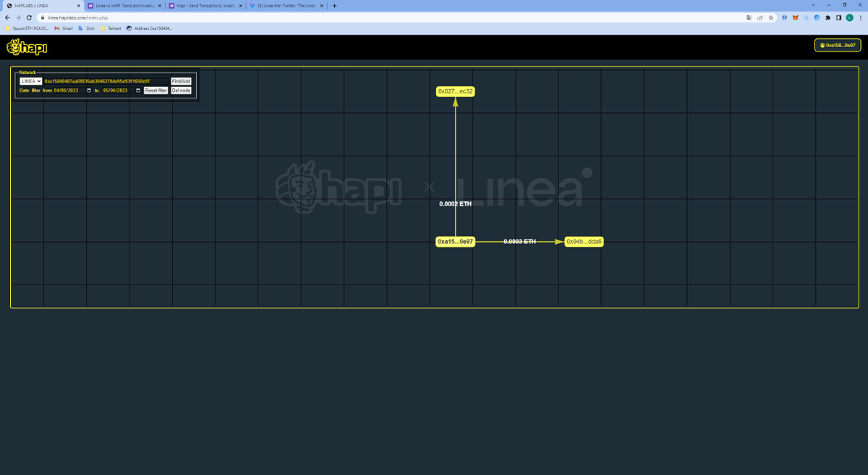Open the Chrome three-dot menu
This screenshot has width=868, height=475.
click(x=860, y=17)
